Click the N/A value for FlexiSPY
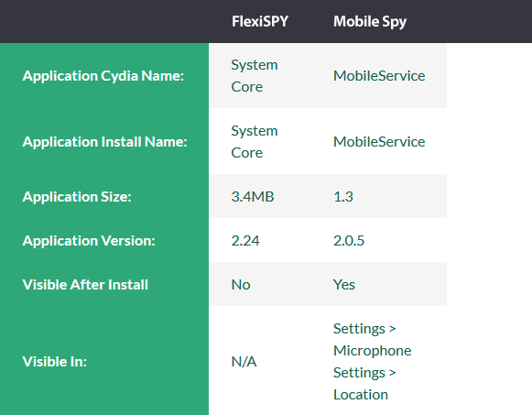The image size is (532, 415). click(244, 361)
